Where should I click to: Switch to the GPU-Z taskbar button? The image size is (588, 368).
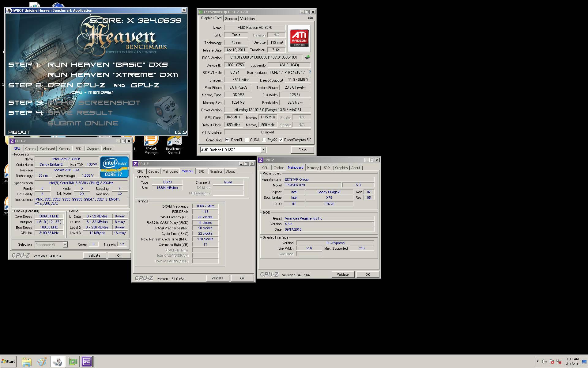coord(73,362)
